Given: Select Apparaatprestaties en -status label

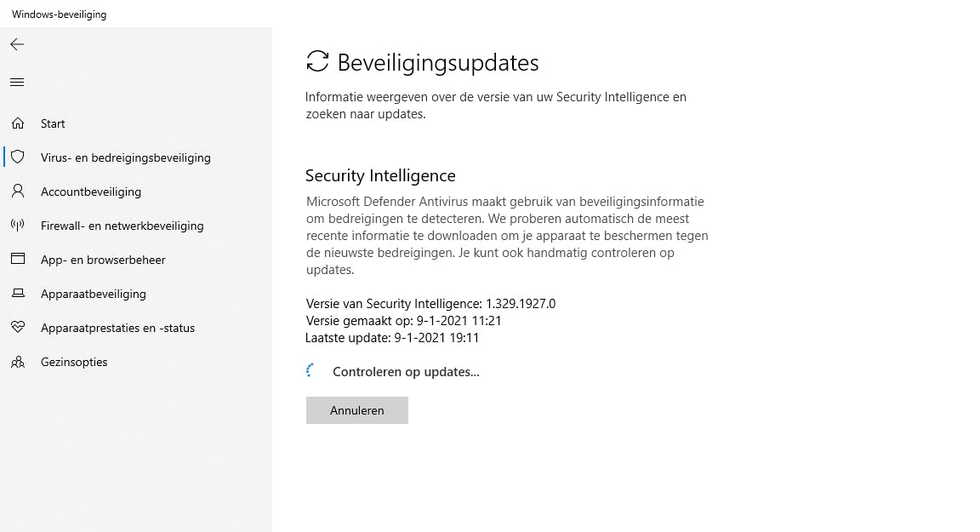Looking at the screenshot, I should (117, 328).
